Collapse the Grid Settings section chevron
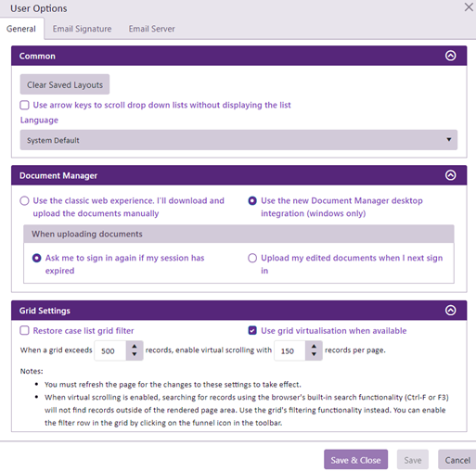Image resolution: width=476 pixels, height=471 pixels. click(x=450, y=311)
